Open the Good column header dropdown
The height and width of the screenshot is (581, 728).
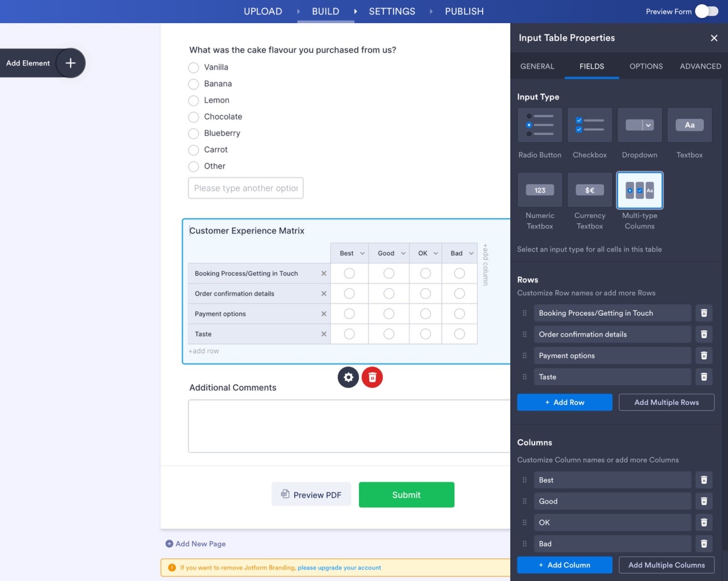[x=403, y=253]
